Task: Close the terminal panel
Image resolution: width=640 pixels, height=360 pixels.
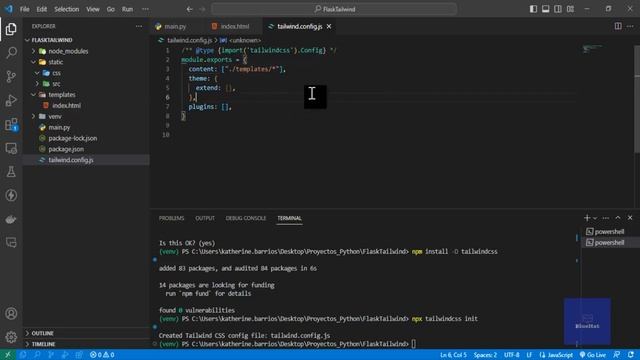Action: (630, 218)
